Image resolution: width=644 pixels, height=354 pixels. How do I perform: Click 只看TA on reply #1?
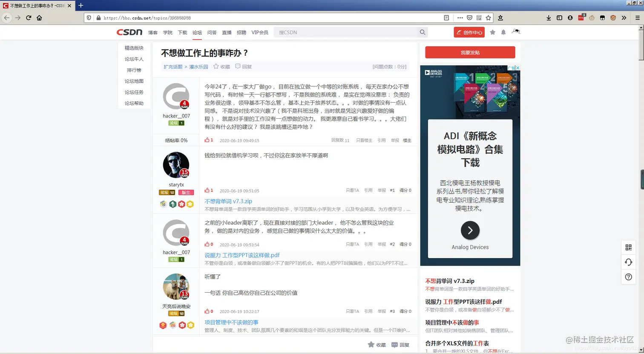tap(353, 191)
